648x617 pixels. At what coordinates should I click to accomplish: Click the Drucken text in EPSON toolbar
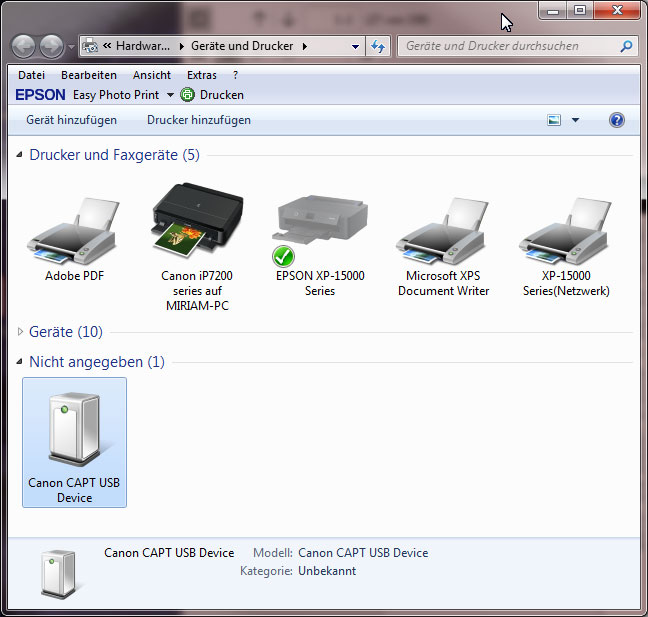(222, 95)
